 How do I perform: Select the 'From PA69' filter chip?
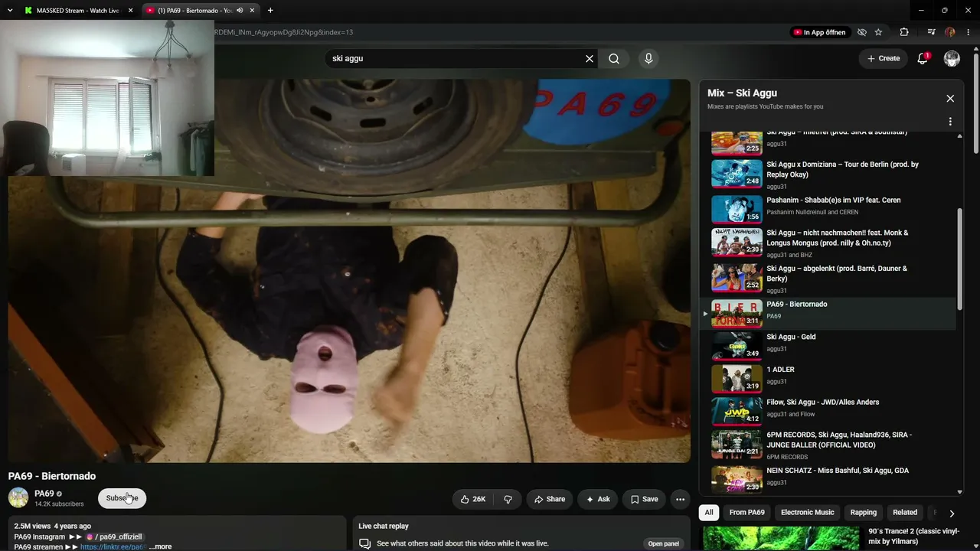(746, 513)
